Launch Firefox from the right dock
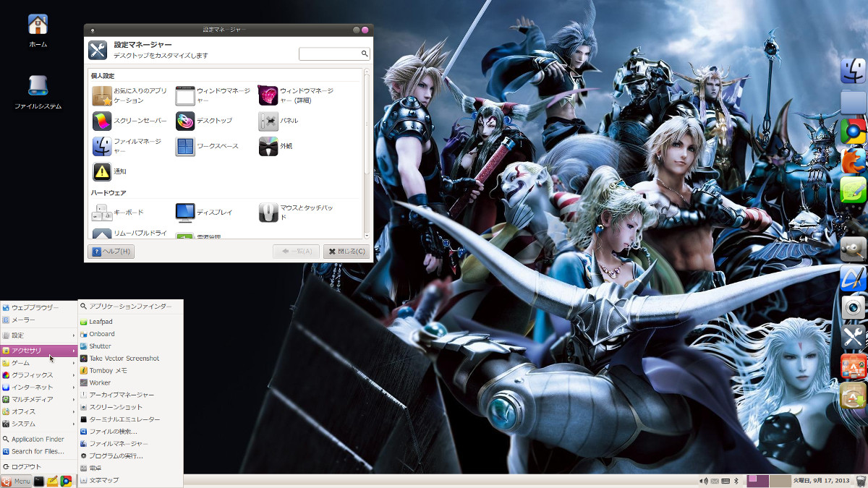Viewport: 868px width, 488px height. tap(854, 160)
